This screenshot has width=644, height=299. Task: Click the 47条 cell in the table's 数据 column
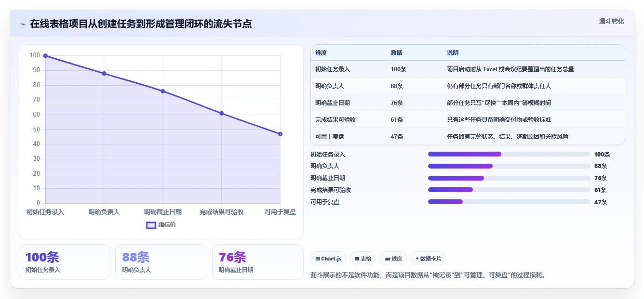(397, 137)
